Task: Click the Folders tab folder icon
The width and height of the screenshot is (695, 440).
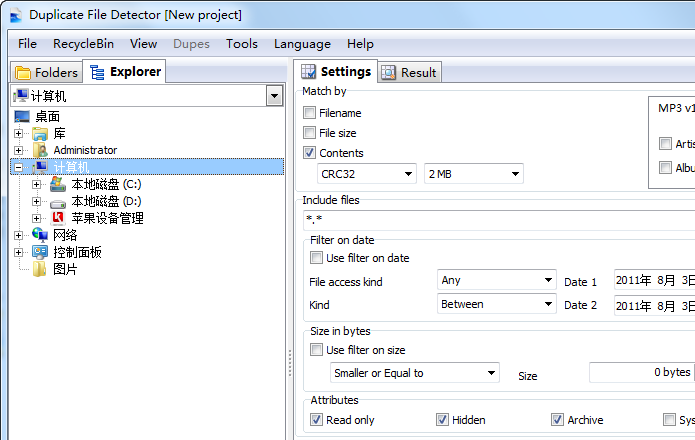Action: (x=23, y=72)
